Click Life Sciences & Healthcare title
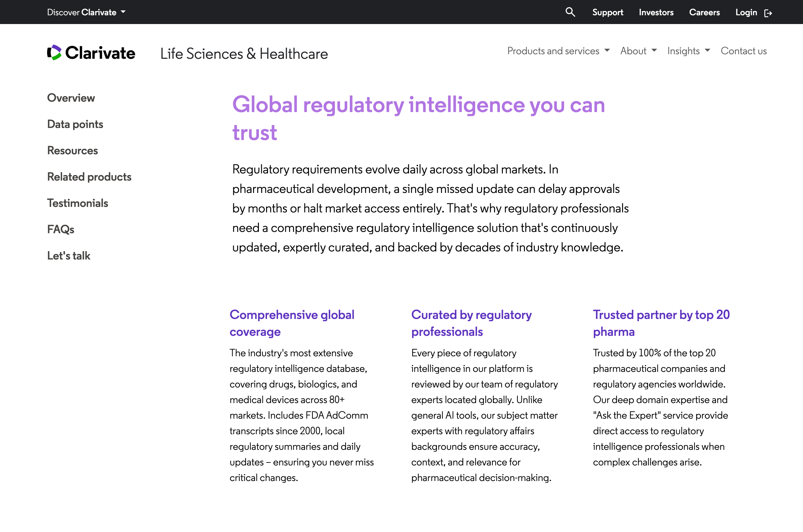803x532 pixels. (244, 54)
